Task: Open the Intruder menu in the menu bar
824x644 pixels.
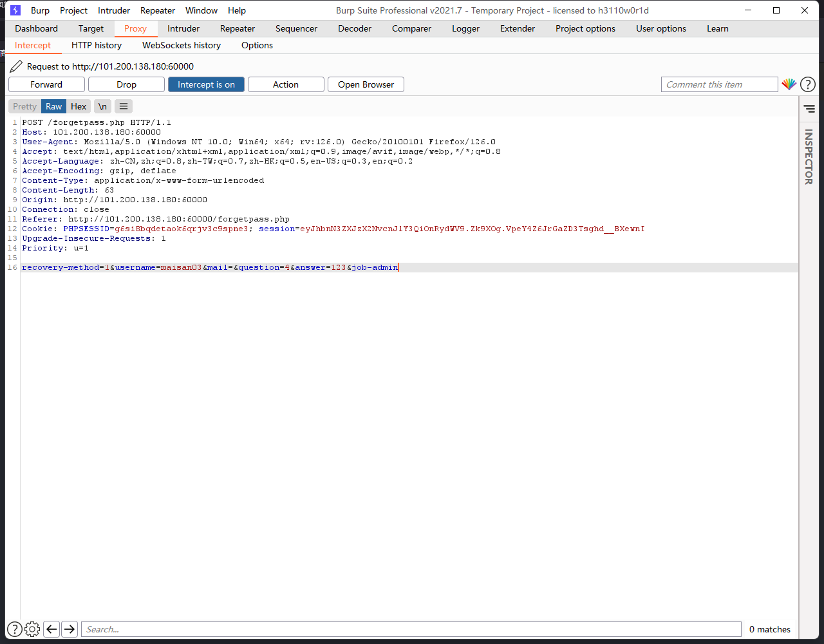Action: click(114, 10)
